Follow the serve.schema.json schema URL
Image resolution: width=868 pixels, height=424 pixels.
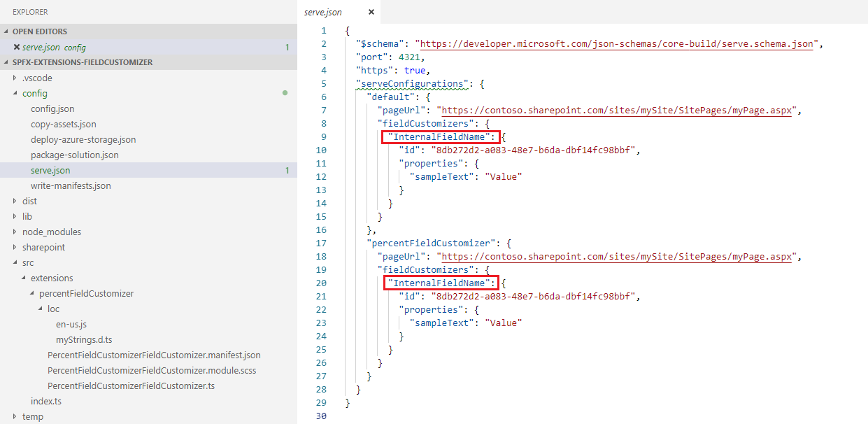613,44
